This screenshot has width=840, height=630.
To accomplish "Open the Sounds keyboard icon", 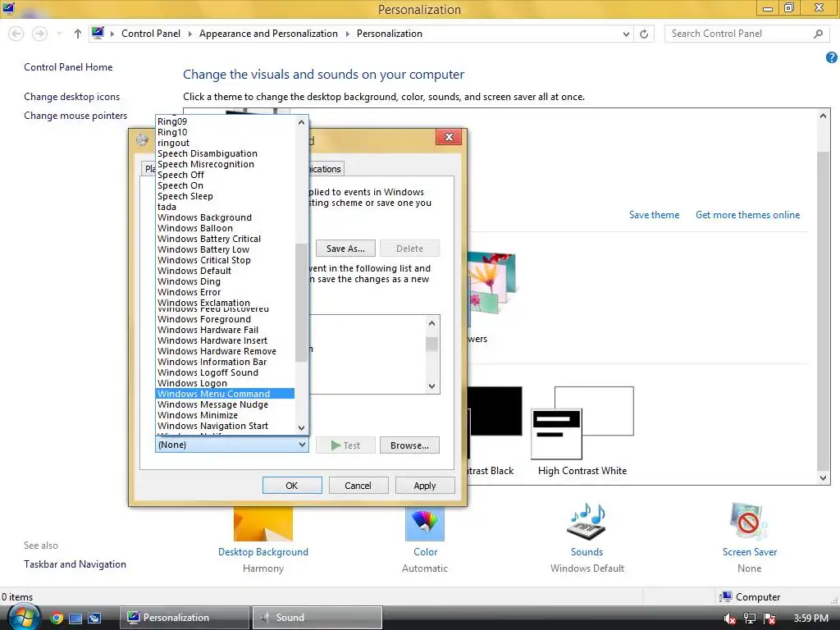I will (x=587, y=522).
